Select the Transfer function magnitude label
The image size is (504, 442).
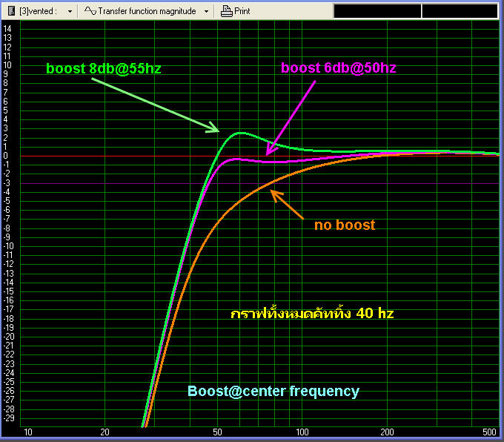pos(147,11)
